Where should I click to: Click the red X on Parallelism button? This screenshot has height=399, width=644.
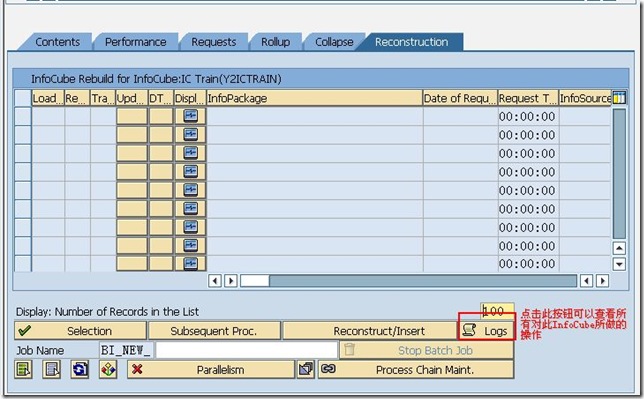137,369
